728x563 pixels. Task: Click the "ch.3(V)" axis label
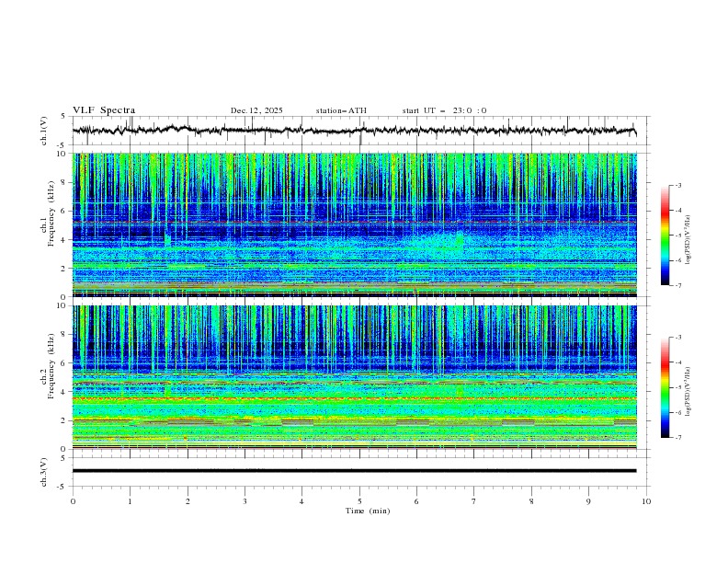44,472
